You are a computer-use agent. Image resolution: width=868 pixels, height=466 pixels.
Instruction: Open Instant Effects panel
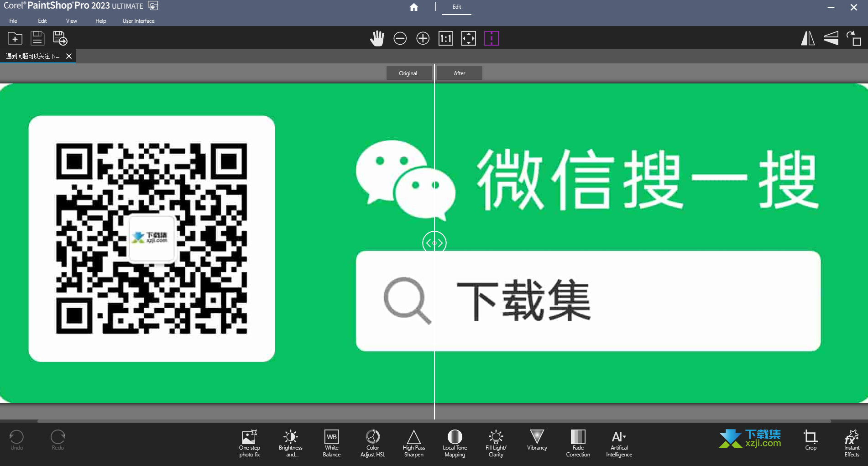(852, 443)
